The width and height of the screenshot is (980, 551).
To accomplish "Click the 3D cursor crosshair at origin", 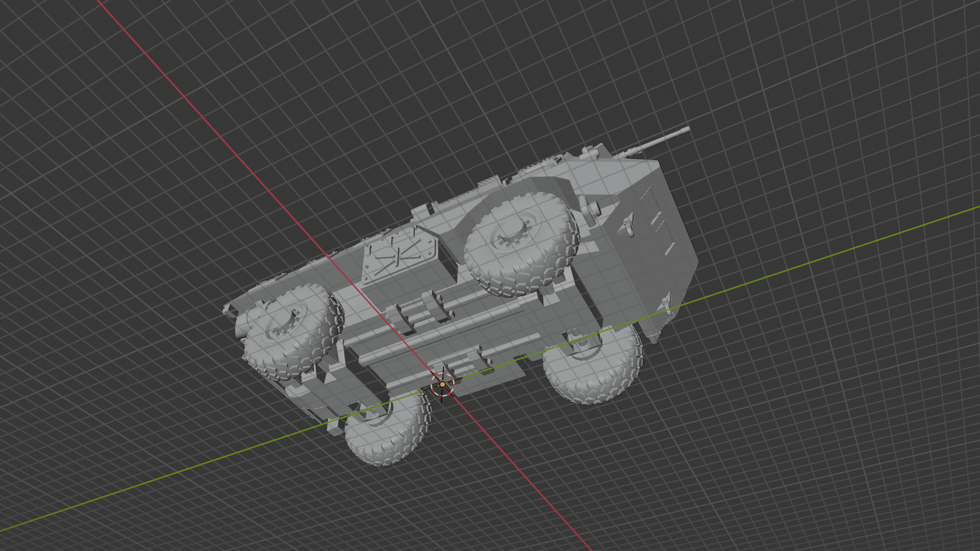I will pos(442,384).
